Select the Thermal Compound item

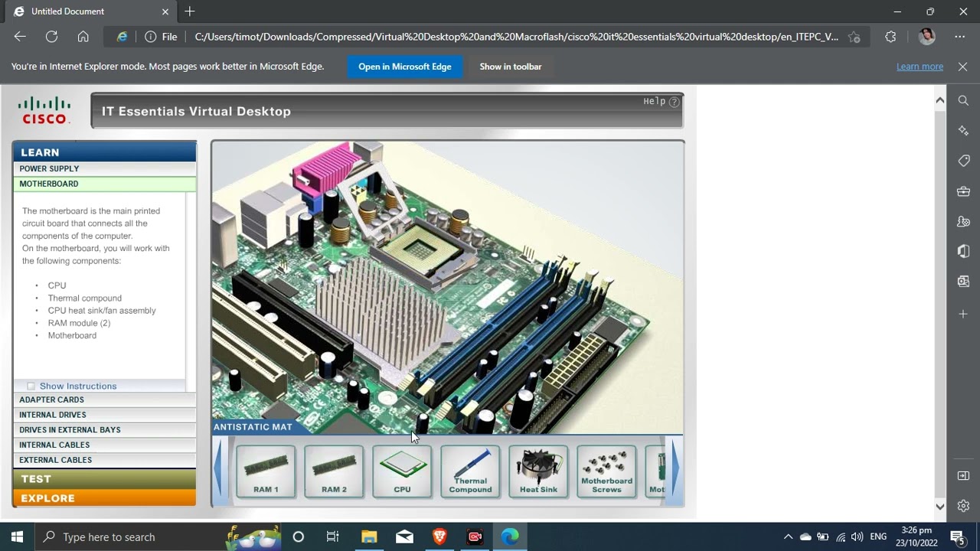coord(470,471)
